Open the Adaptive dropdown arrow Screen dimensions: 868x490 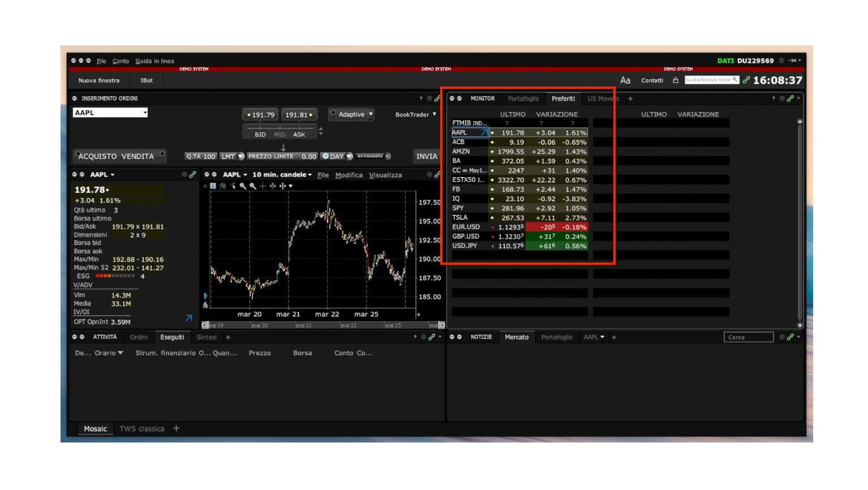click(x=371, y=114)
